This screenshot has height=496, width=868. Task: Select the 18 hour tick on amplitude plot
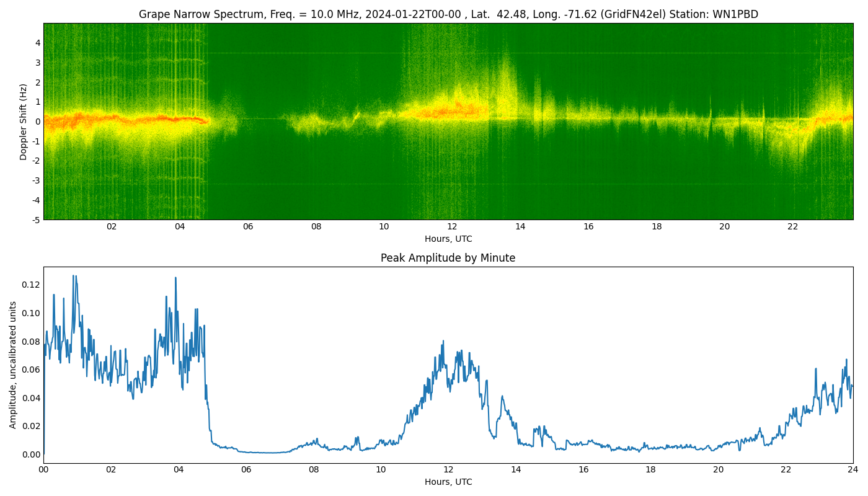(x=650, y=469)
